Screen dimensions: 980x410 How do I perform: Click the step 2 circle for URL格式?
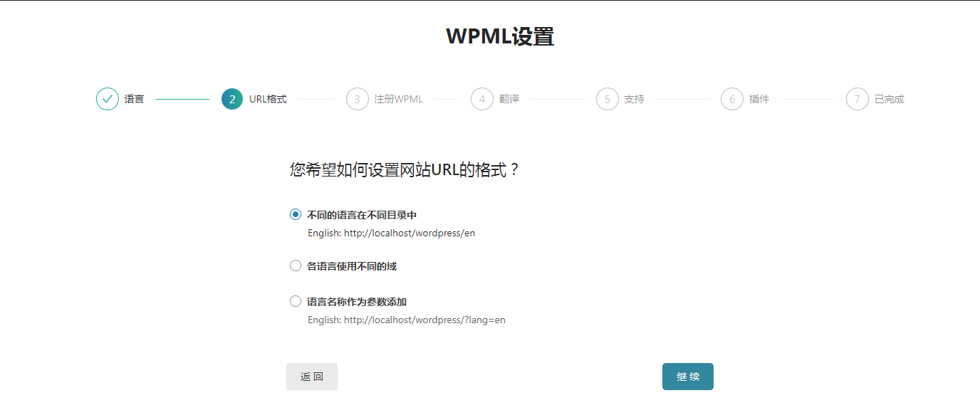[x=232, y=99]
